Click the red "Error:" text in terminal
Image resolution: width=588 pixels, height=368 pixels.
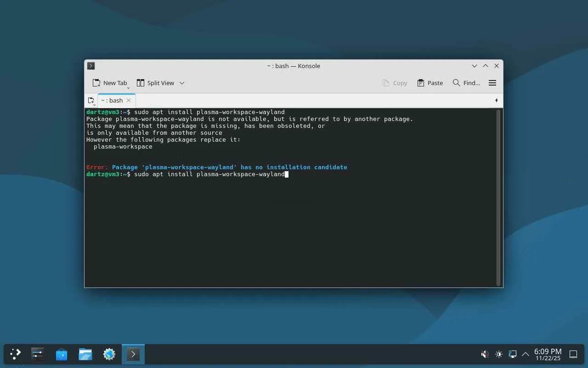[x=97, y=167]
